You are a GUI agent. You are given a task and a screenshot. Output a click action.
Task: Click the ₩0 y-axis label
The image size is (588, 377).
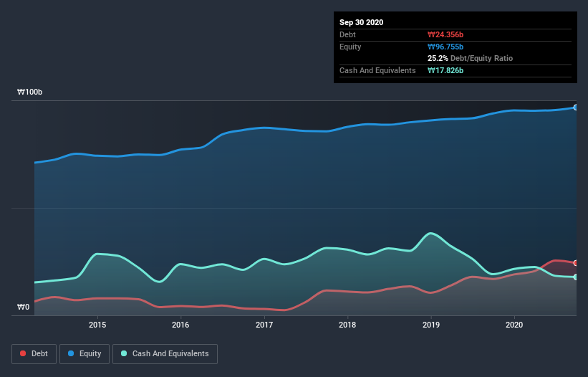point(24,307)
